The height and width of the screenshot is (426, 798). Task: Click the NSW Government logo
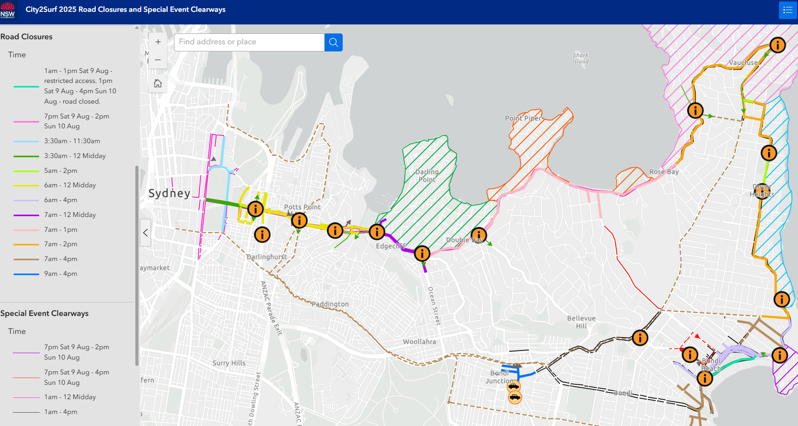[x=8, y=10]
